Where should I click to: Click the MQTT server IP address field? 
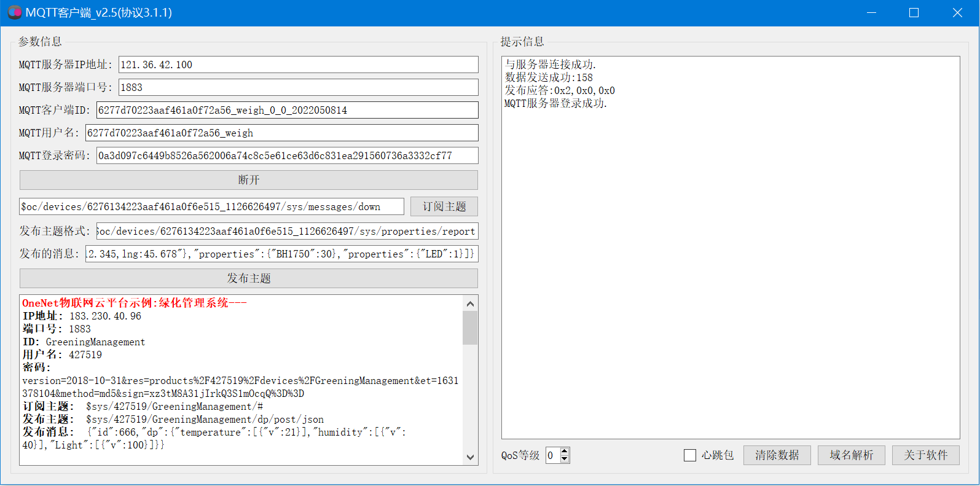[298, 65]
